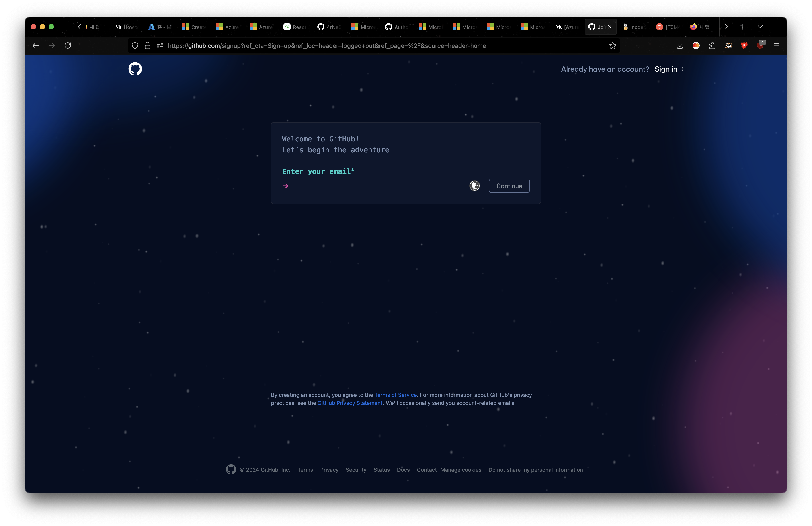This screenshot has height=526, width=812.
Task: Open the tracking protection shield panel
Action: (135, 45)
